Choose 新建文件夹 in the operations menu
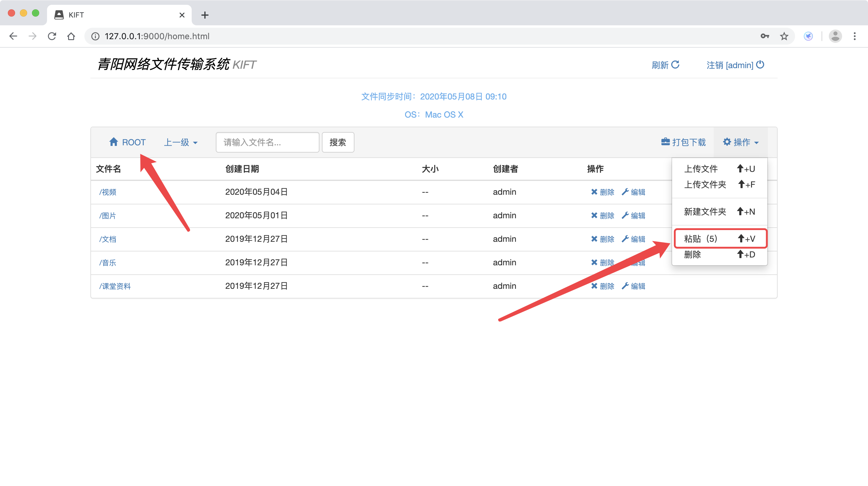The width and height of the screenshot is (868, 486). 705,212
